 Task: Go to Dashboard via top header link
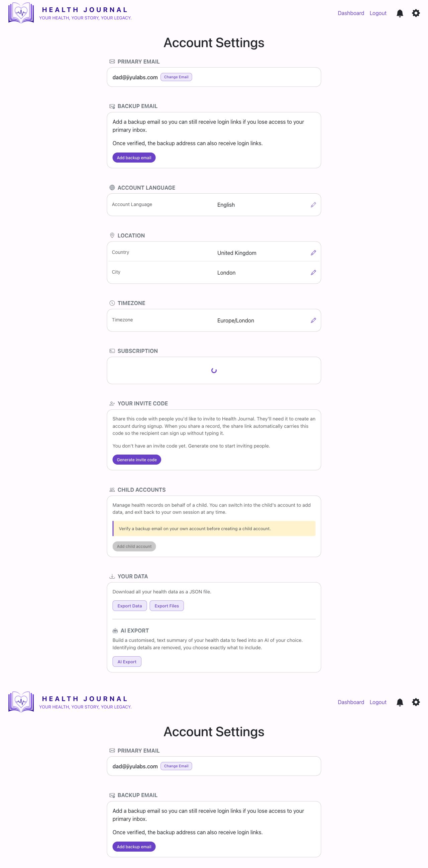(x=351, y=13)
